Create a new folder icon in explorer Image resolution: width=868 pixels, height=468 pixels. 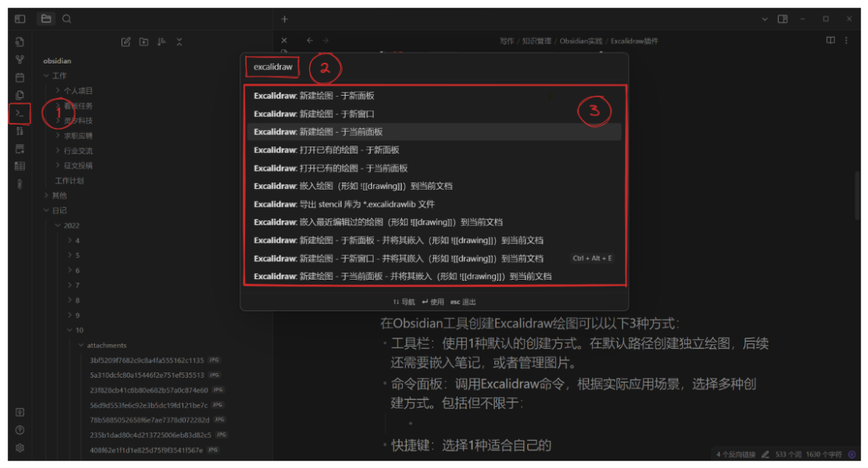pos(143,42)
